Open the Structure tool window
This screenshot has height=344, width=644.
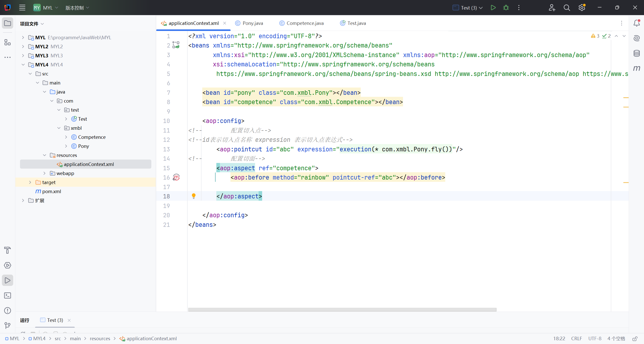tap(8, 42)
